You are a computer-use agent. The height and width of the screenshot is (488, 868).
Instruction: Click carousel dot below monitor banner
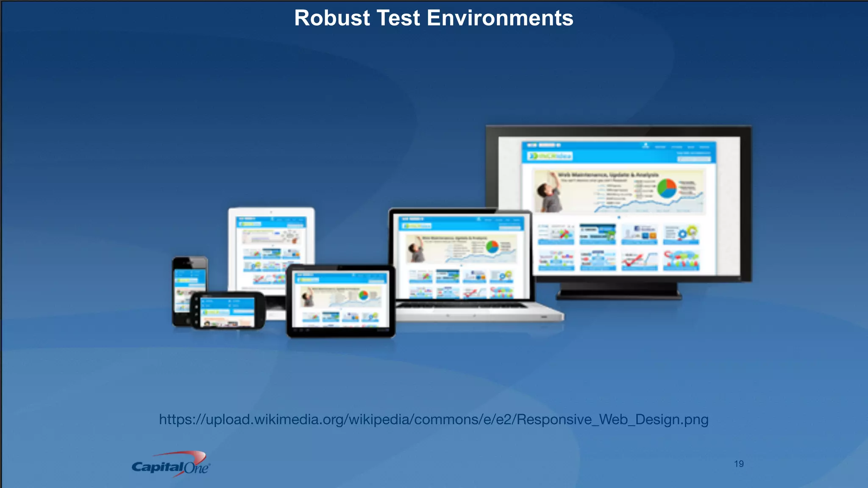point(619,217)
